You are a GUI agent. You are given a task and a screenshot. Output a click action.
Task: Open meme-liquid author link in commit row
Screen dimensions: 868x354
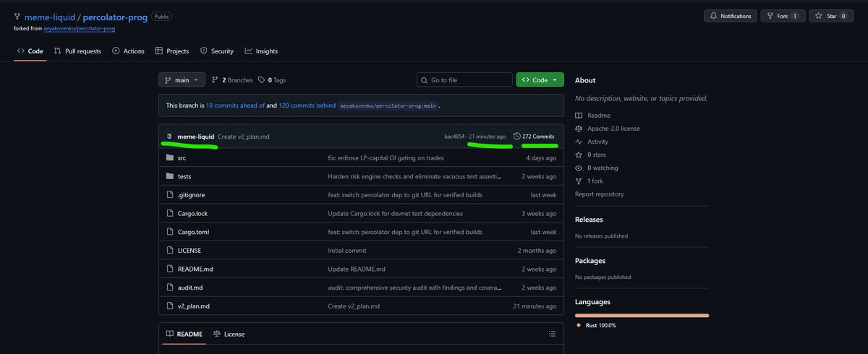tap(196, 137)
